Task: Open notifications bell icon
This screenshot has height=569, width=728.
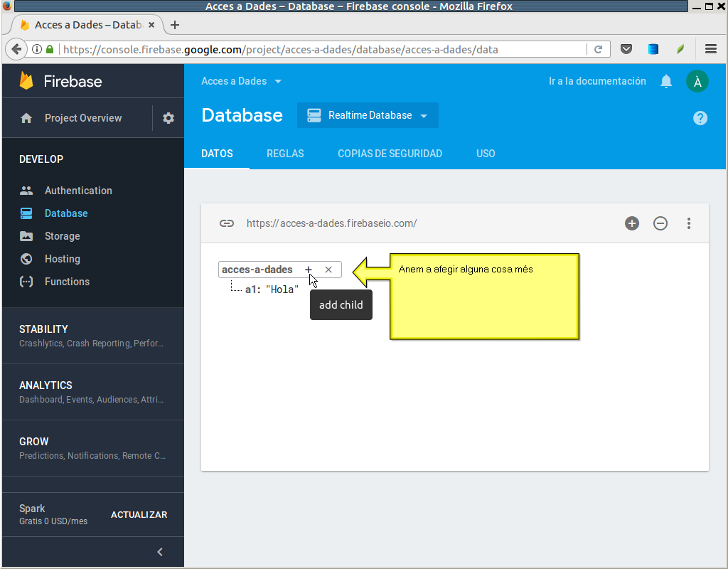Action: [x=666, y=81]
